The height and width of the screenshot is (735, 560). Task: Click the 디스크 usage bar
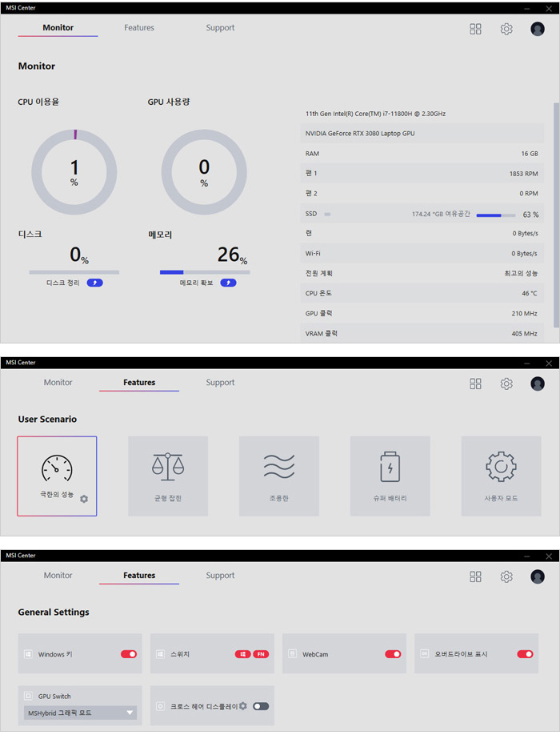point(74,272)
